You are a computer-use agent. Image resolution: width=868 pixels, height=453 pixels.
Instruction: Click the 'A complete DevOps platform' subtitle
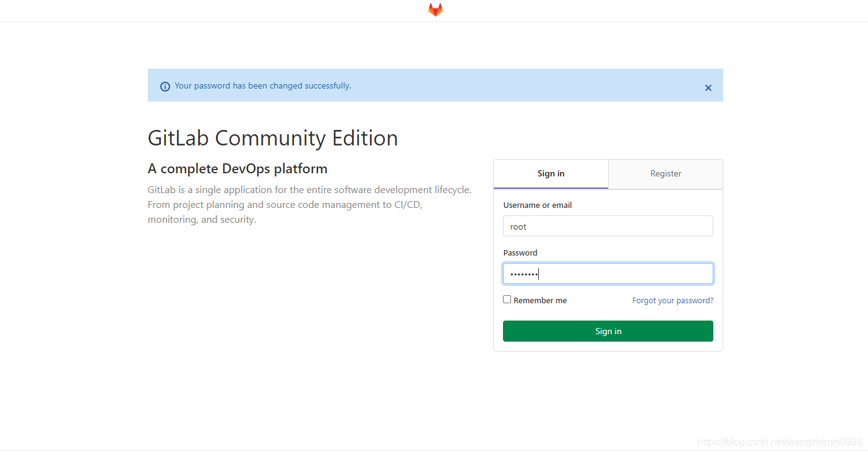(238, 169)
